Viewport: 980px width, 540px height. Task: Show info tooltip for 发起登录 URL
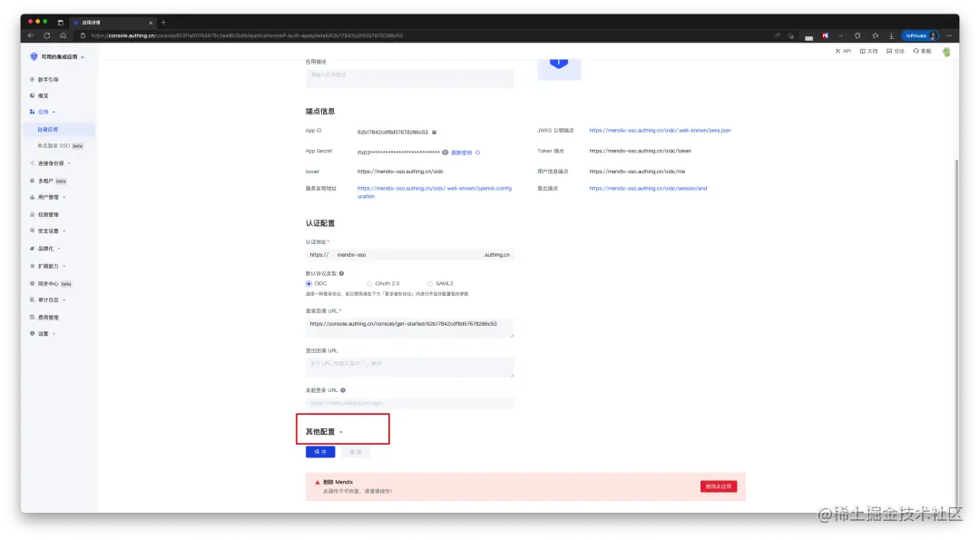coord(343,390)
